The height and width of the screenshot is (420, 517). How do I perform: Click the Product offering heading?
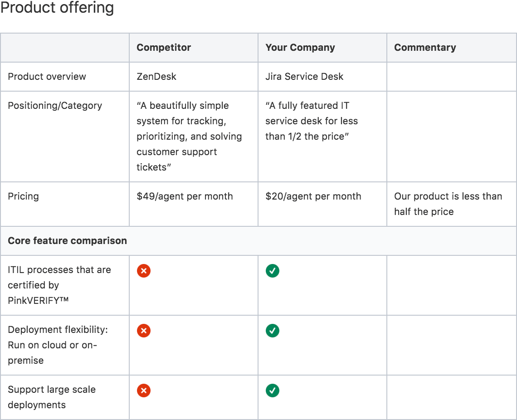pos(57,8)
